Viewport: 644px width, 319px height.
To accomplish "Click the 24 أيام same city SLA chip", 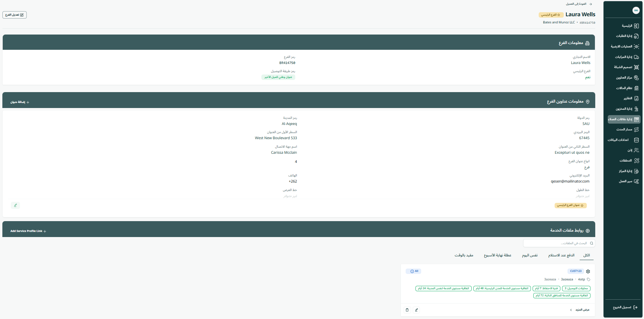I will (444, 289).
